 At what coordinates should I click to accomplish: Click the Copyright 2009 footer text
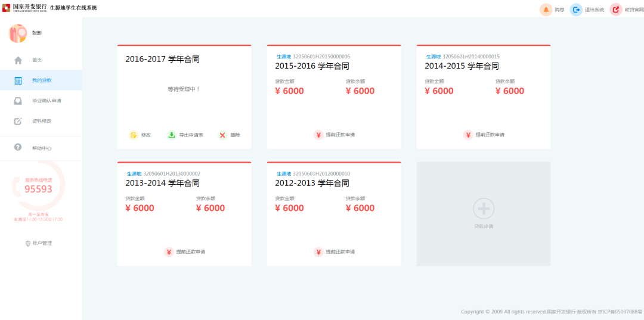point(551,312)
